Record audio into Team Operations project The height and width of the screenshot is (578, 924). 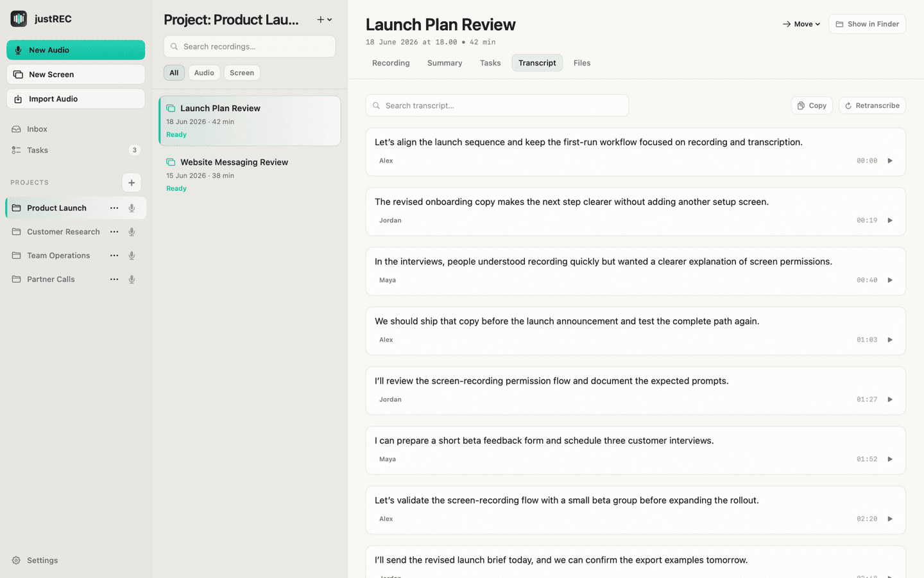pos(132,256)
